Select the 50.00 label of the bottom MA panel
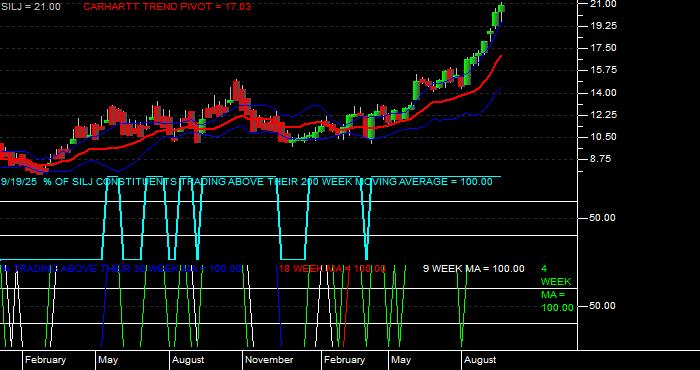Screen dimensions: 700x370 click(603, 306)
